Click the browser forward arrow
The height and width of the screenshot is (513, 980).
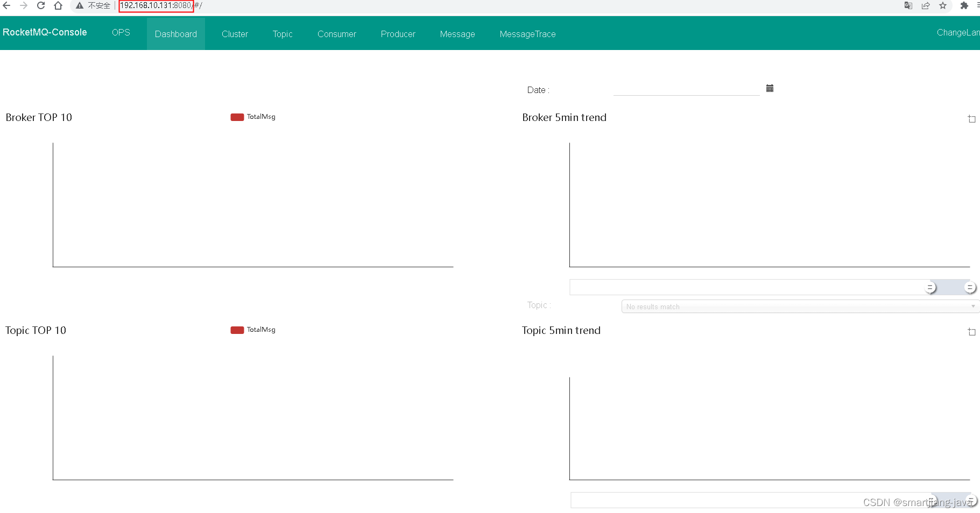pyautogui.click(x=24, y=5)
